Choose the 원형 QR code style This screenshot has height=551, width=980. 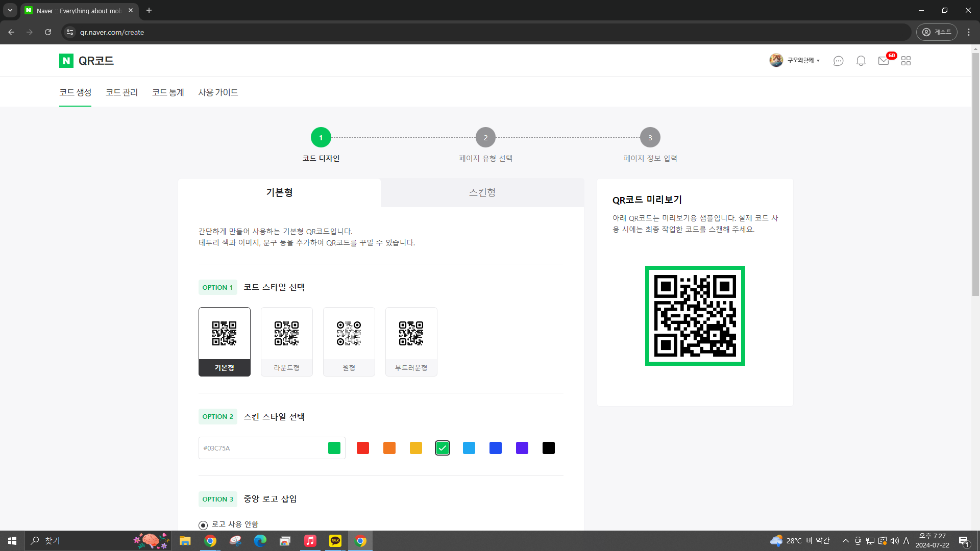pyautogui.click(x=349, y=341)
